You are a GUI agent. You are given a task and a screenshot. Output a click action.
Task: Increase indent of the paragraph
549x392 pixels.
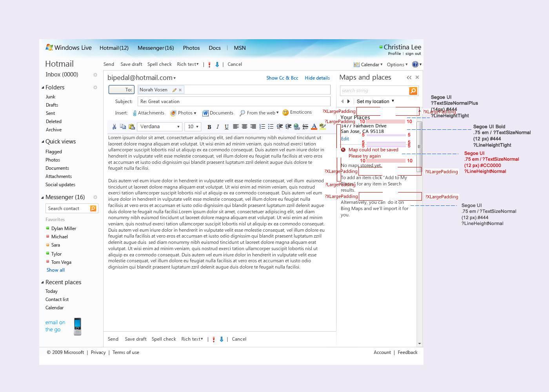pos(288,127)
